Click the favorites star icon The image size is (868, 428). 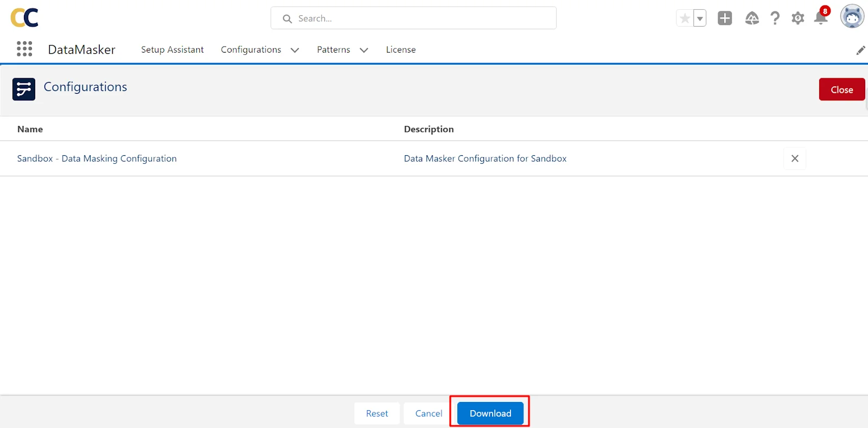pos(685,18)
